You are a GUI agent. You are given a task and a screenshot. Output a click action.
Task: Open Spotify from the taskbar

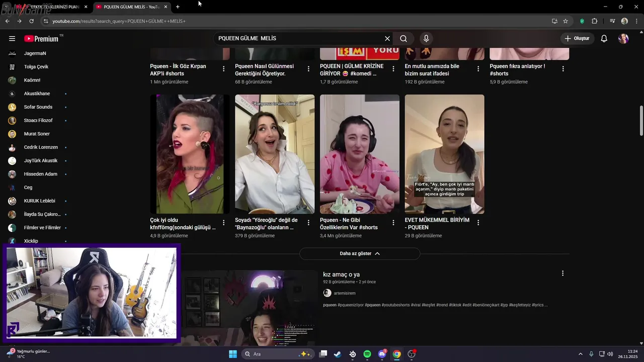tap(367, 354)
